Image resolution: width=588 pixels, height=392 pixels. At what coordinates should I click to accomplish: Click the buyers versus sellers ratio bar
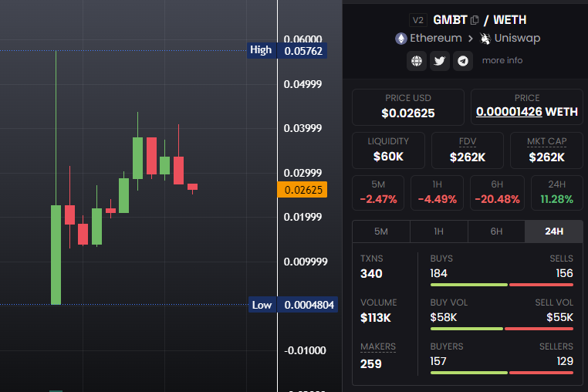(x=502, y=373)
